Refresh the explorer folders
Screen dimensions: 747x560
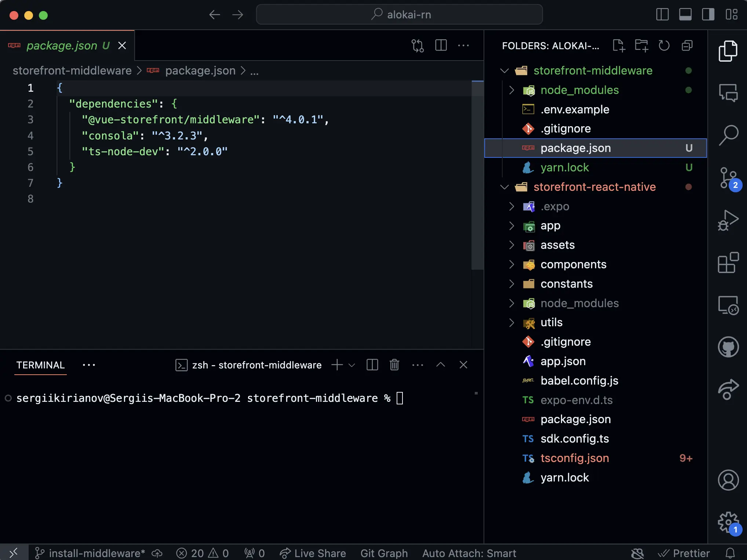[664, 46]
